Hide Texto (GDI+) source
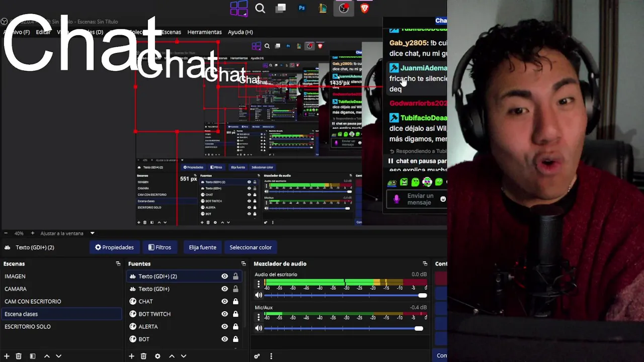Image resolution: width=644 pixels, height=362 pixels. tap(224, 289)
